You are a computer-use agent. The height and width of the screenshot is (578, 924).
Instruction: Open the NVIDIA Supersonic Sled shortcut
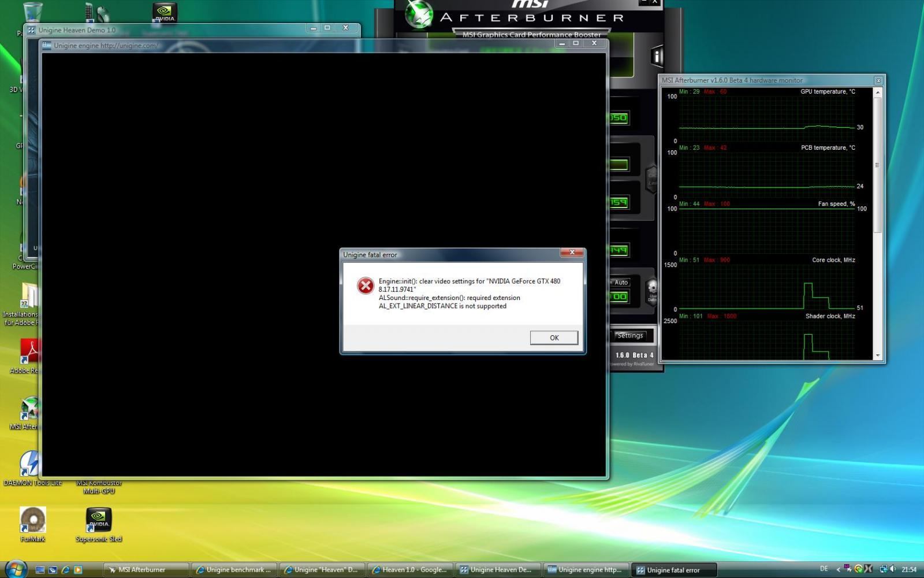click(x=99, y=525)
